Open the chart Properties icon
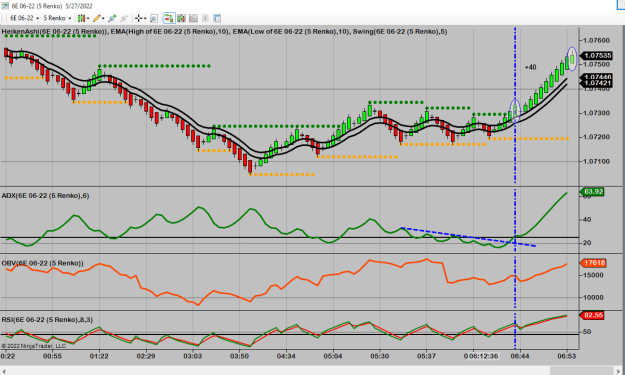The image size is (625, 375). [217, 18]
